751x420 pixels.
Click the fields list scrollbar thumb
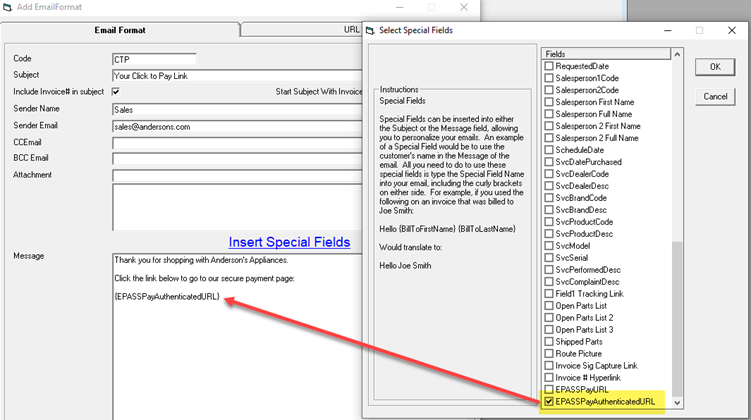pos(677,319)
